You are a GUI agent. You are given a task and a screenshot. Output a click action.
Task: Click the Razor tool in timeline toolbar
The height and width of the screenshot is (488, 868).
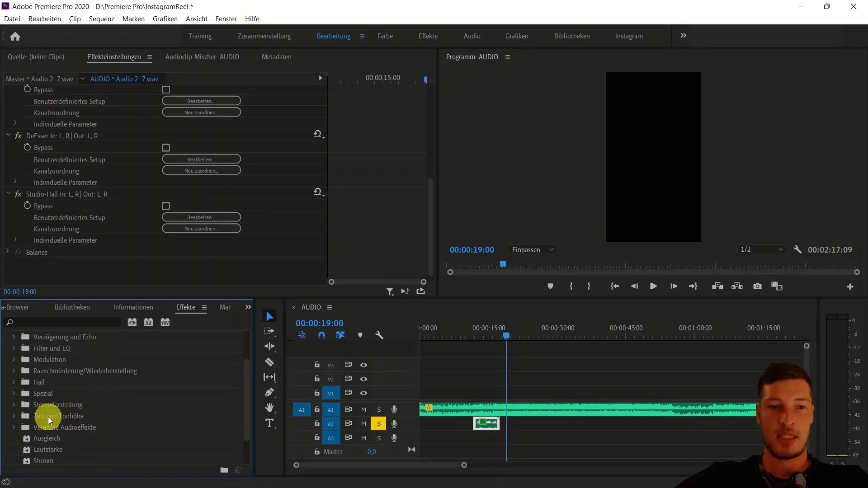271,363
